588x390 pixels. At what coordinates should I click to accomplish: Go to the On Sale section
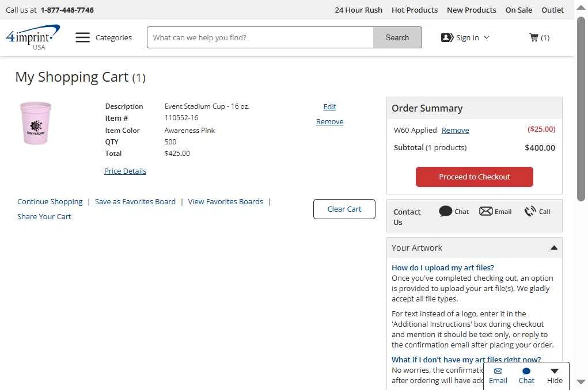[x=518, y=10]
